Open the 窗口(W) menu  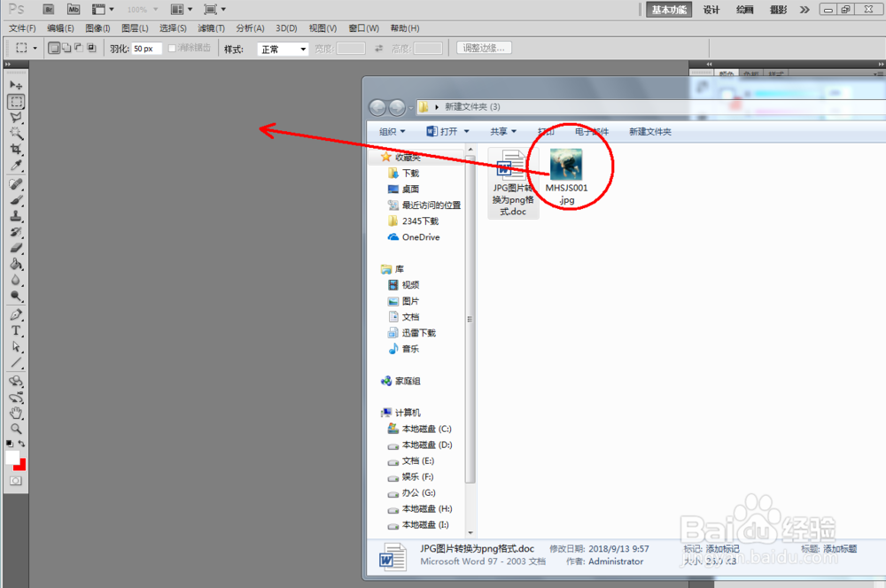364,28
